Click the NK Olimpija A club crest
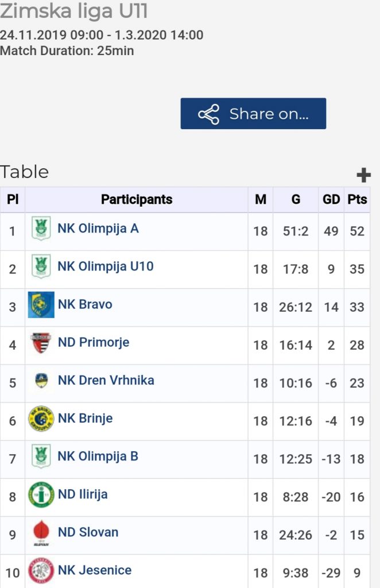The width and height of the screenshot is (380, 588). click(x=41, y=229)
